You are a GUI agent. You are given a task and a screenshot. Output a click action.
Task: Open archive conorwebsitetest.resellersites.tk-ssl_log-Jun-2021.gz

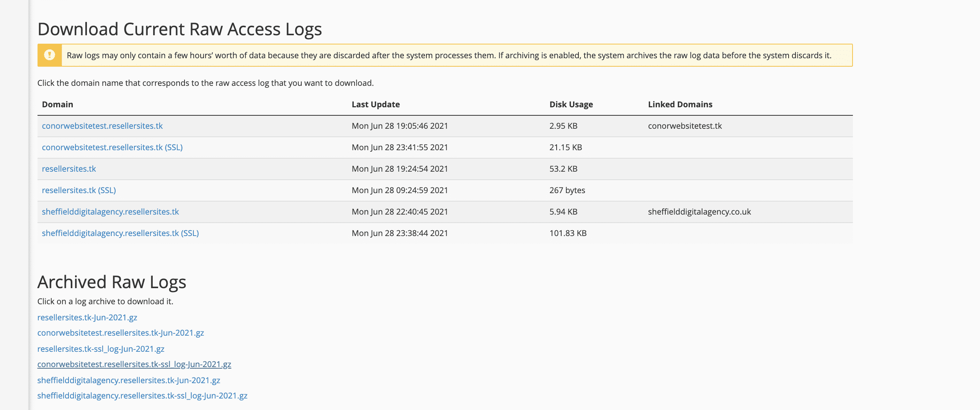134,364
